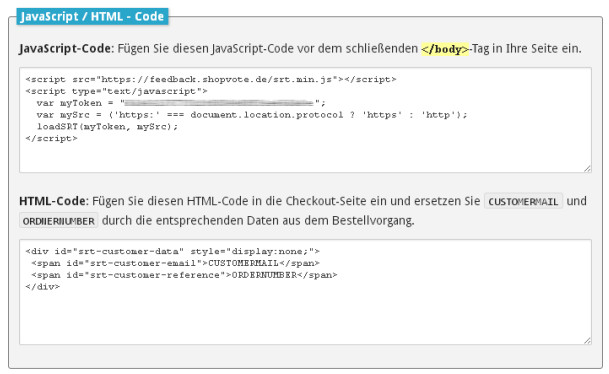Click the highlighted </body> tag text

point(445,49)
